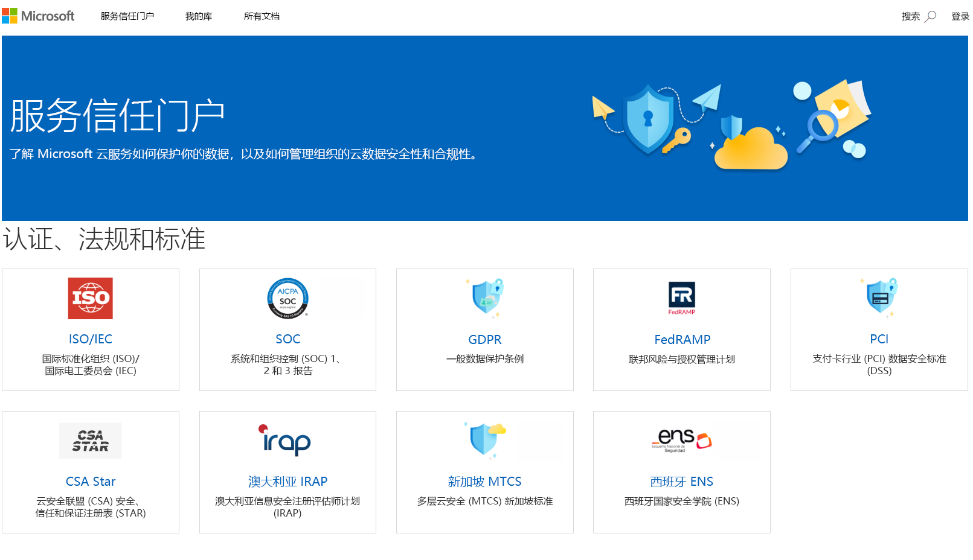Click the 认证、法规和标准 section heading

(104, 239)
